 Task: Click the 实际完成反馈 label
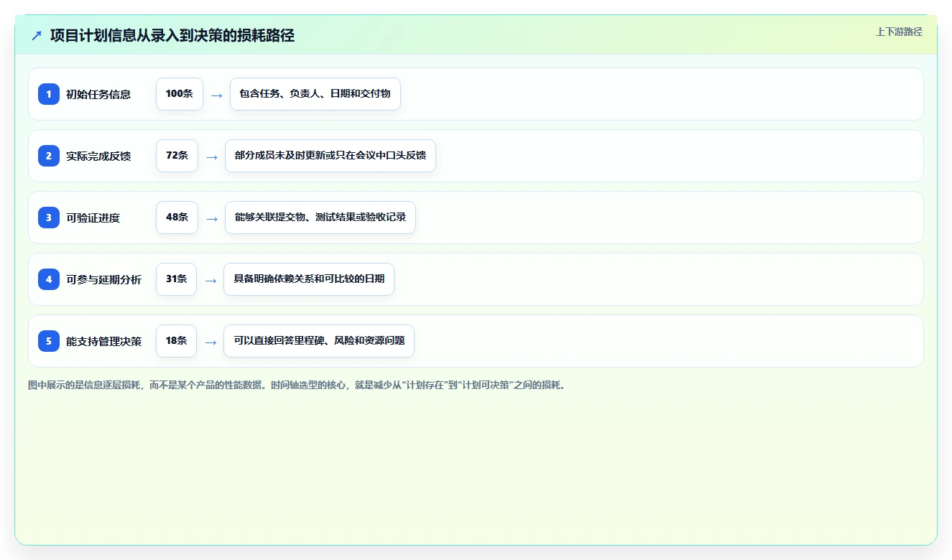(98, 156)
